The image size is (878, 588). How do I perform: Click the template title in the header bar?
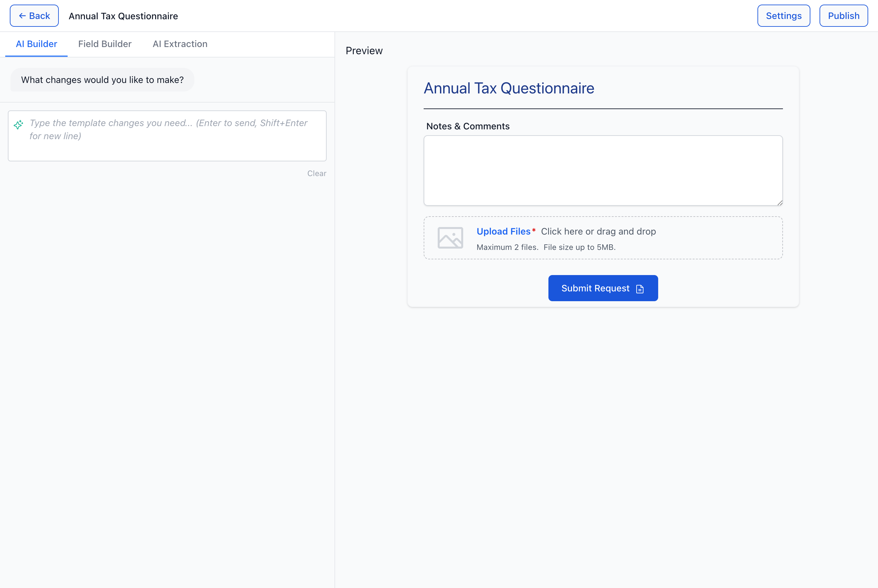point(123,16)
